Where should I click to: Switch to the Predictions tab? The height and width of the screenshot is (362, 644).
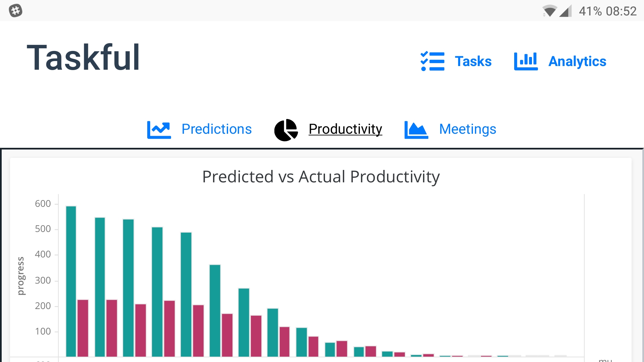tap(216, 129)
